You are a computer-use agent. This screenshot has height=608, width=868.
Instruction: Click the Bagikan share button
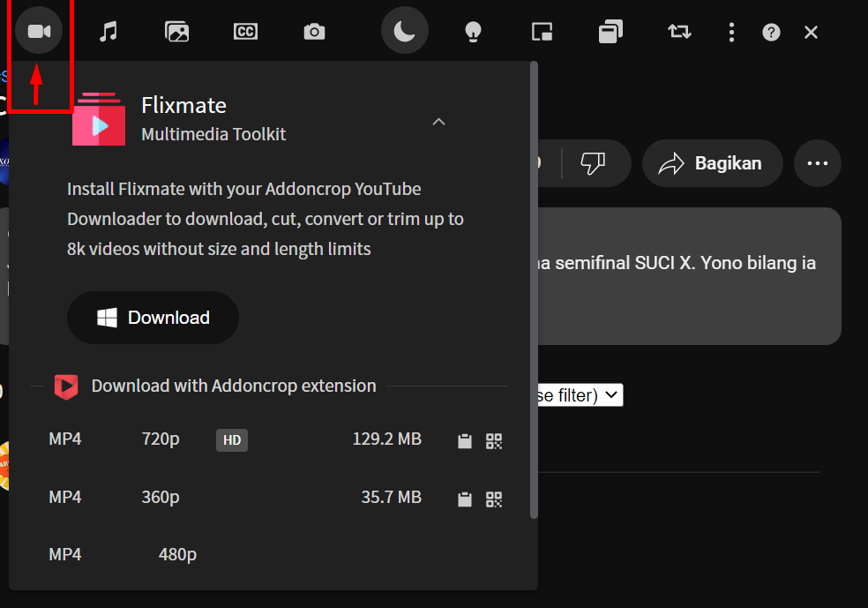[713, 163]
